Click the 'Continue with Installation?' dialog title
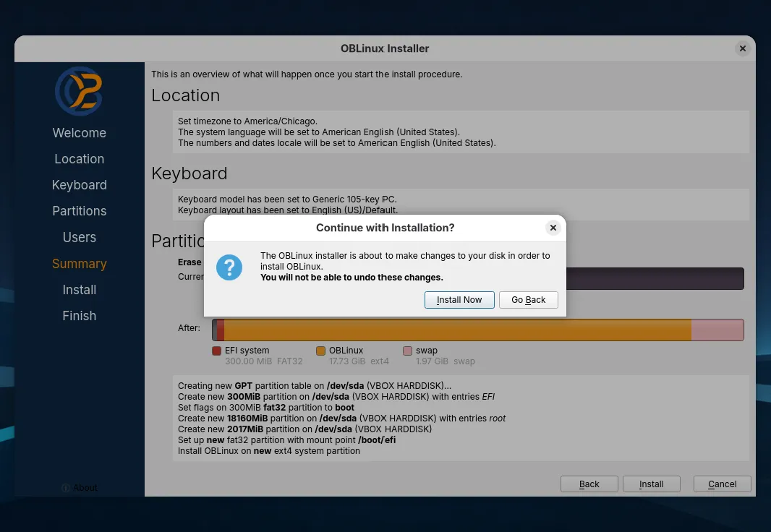Viewport: 771px width, 532px height. pyautogui.click(x=385, y=228)
